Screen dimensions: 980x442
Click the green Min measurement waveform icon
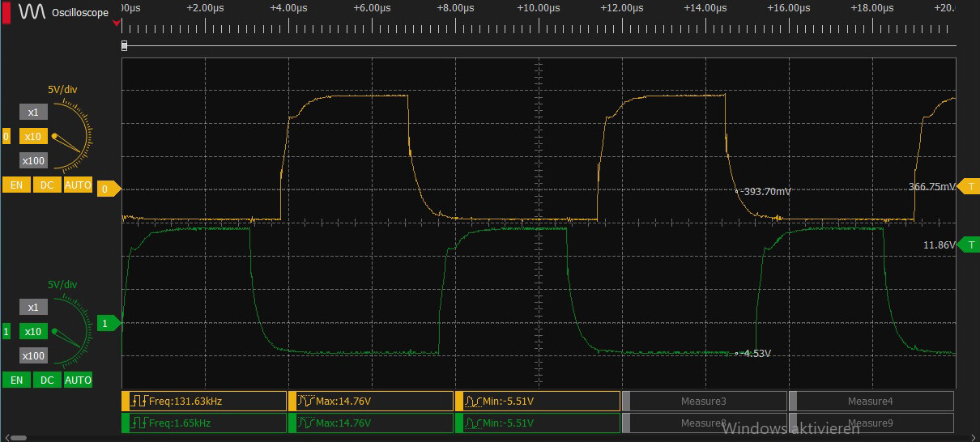[x=473, y=423]
